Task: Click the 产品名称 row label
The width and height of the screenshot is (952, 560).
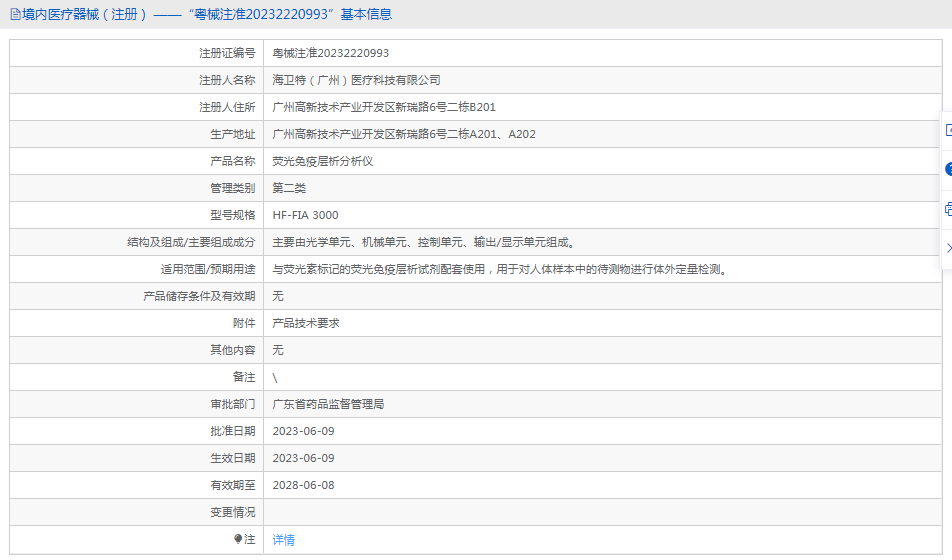Action: point(233,161)
